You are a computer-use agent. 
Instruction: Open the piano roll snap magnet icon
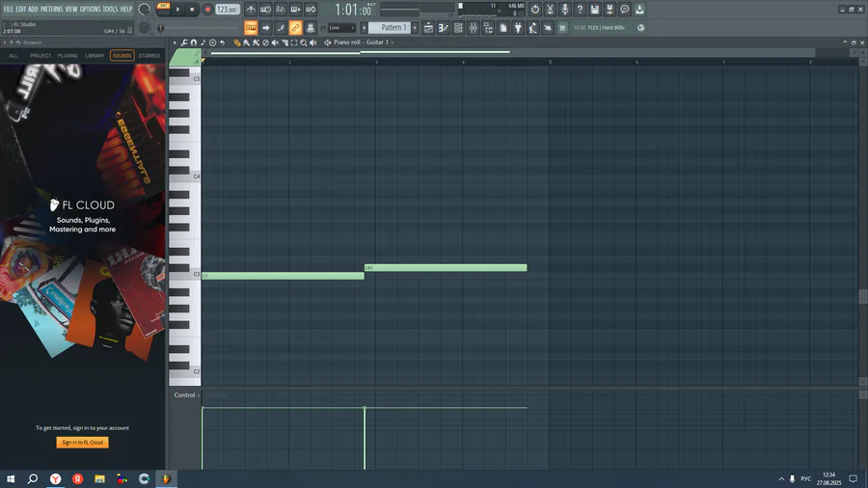click(194, 42)
